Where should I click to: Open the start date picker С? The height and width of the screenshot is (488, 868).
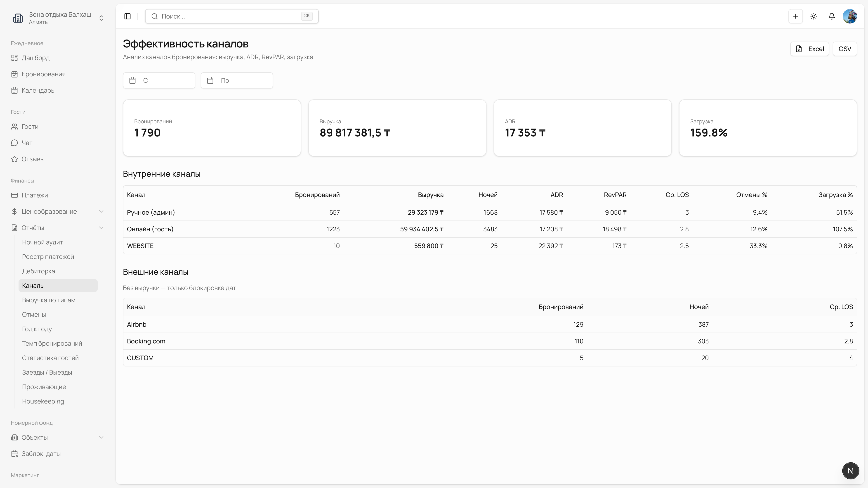click(x=159, y=80)
